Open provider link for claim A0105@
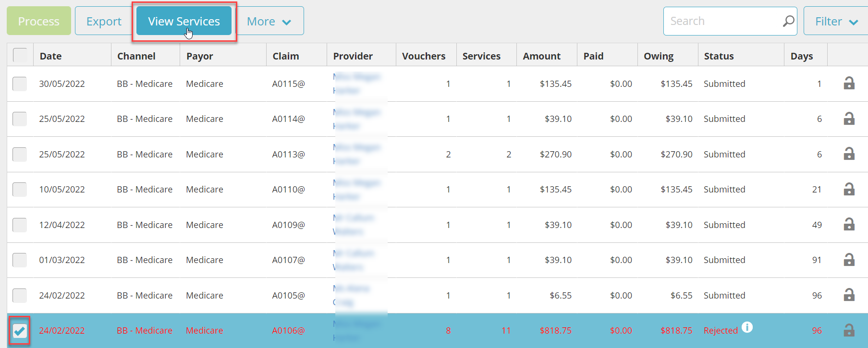 tap(351, 295)
